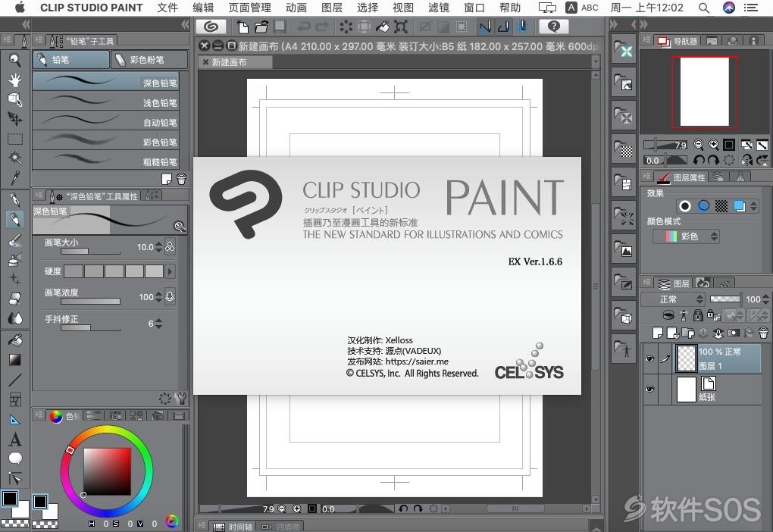The image size is (773, 532).
Task: Open the 滤镜 menu
Action: pos(438,8)
